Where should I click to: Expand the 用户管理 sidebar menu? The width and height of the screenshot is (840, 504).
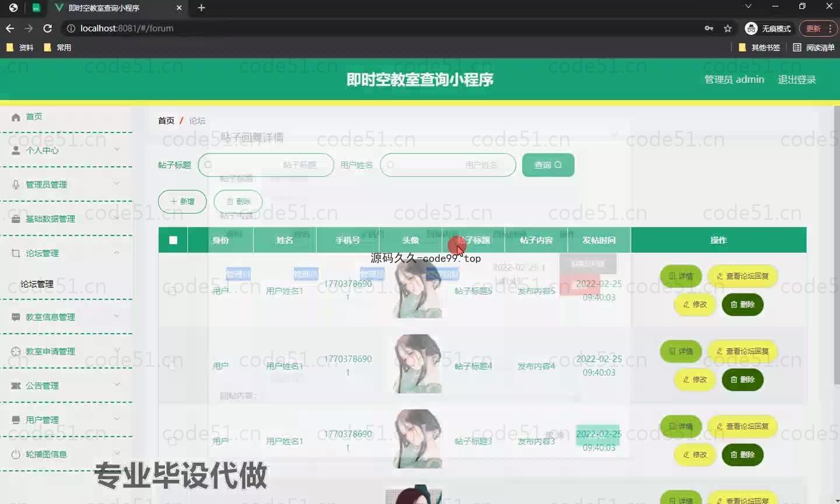coord(66,419)
